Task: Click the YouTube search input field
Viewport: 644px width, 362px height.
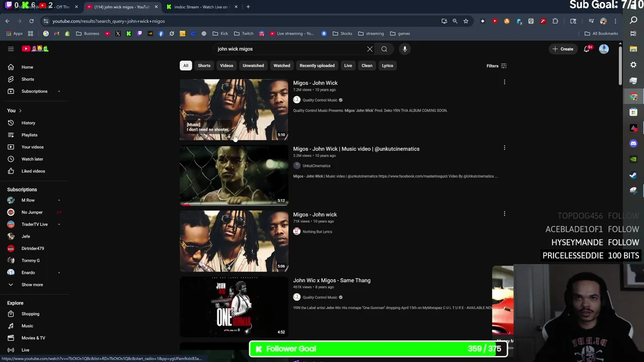Action: pos(289,49)
